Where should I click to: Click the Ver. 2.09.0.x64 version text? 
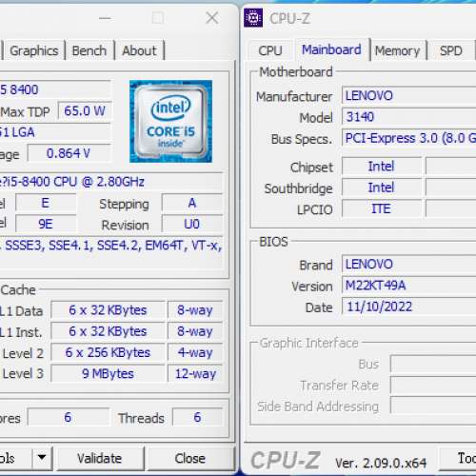(381, 463)
